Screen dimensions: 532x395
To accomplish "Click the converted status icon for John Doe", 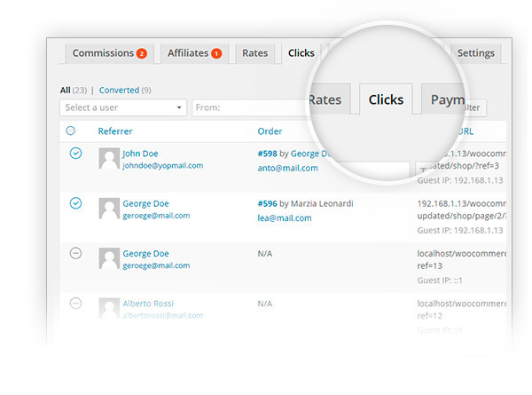I will [x=75, y=154].
